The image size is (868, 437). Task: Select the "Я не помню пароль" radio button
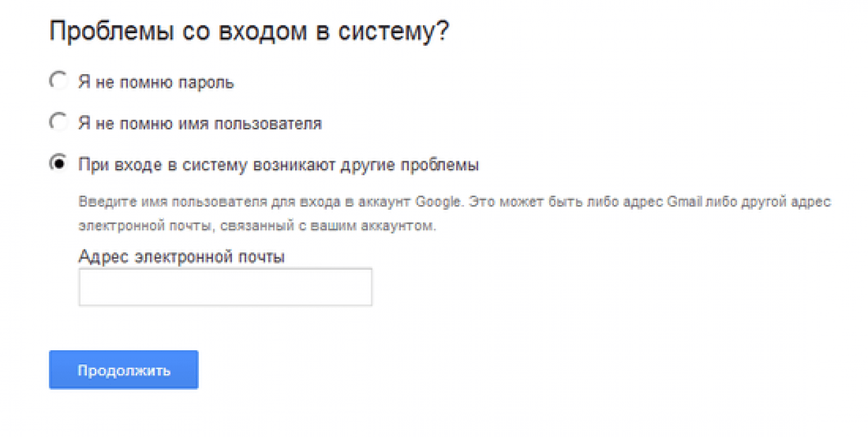click(58, 82)
